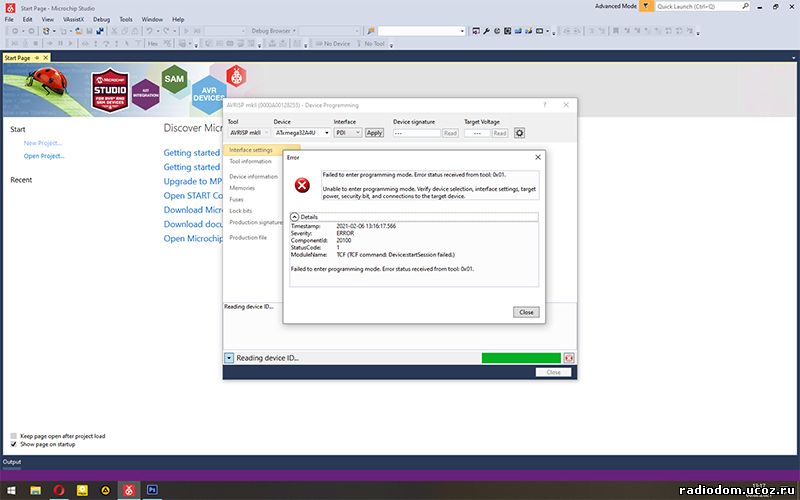Uncheck Show page on startup
Screen dimensions: 800x500
pyautogui.click(x=14, y=444)
